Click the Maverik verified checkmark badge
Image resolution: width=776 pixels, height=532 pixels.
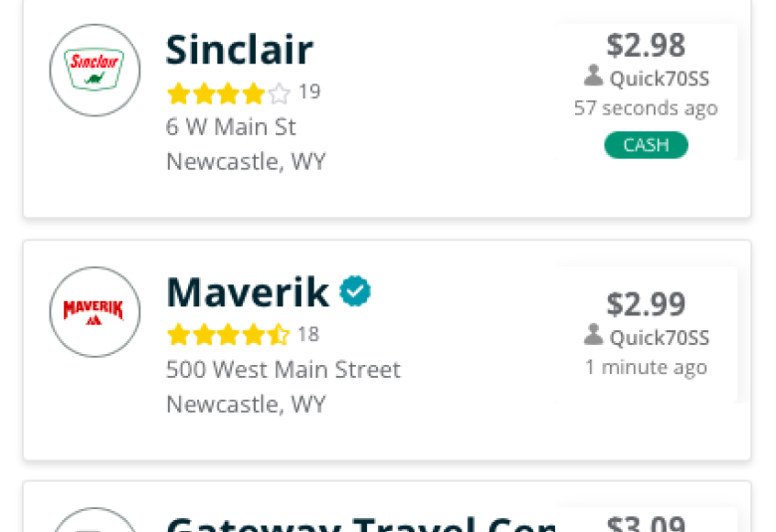pos(355,291)
